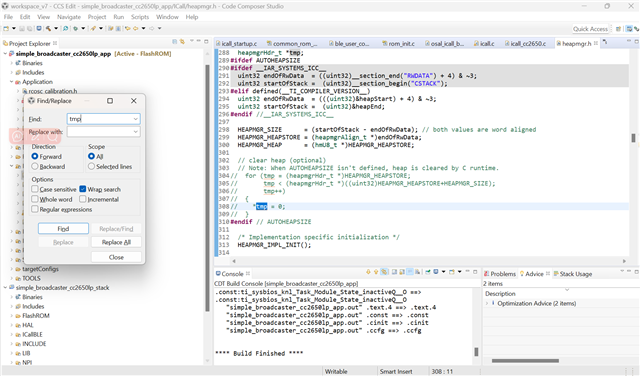Click the Last Edit Location arrow icon

click(x=128, y=28)
